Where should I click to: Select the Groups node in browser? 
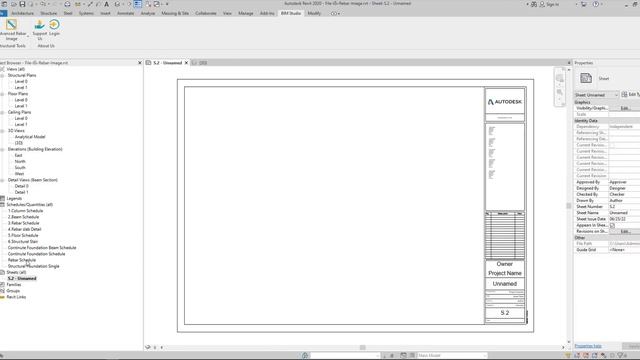13,291
